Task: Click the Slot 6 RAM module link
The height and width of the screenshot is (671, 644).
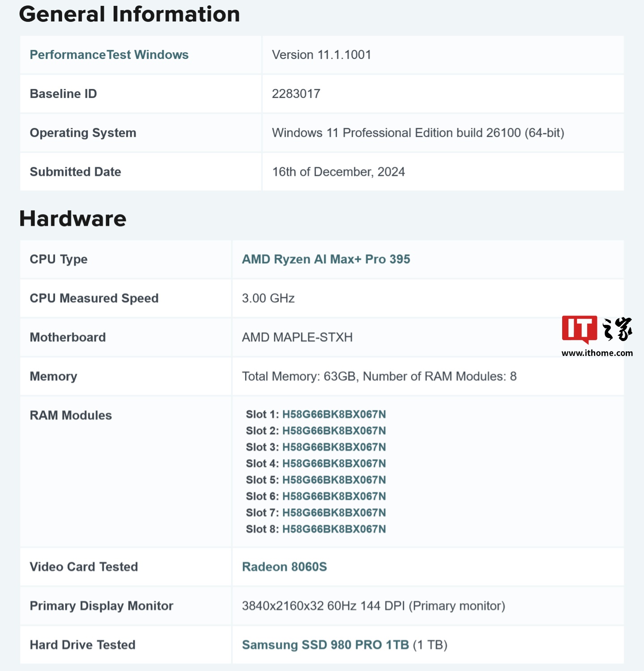Action: coord(335,496)
